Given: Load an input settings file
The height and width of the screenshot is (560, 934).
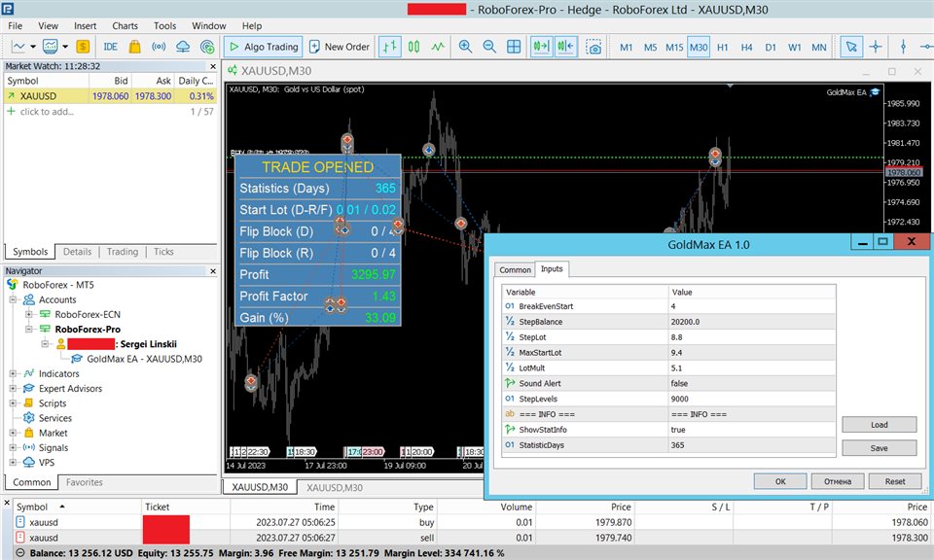Looking at the screenshot, I should click(x=880, y=425).
